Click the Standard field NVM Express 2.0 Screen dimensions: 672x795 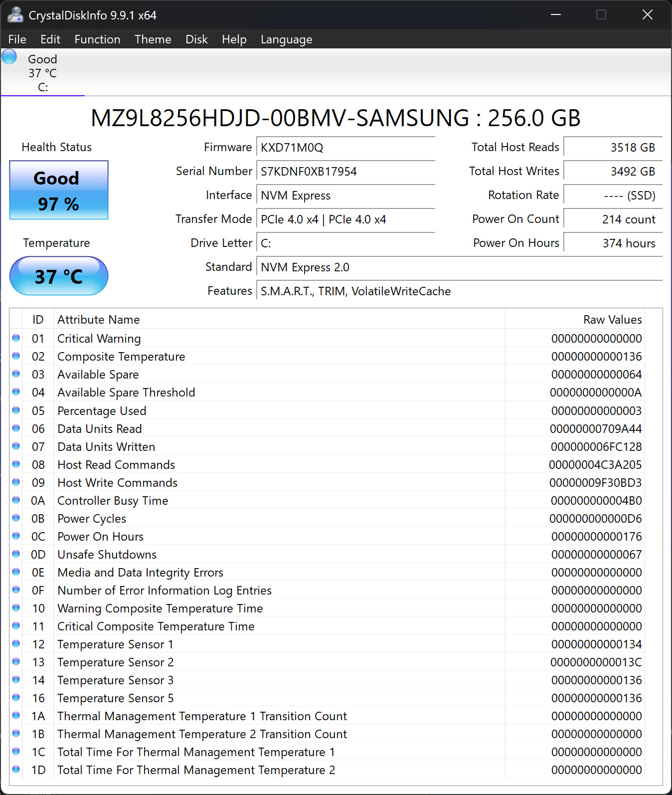coord(459,267)
